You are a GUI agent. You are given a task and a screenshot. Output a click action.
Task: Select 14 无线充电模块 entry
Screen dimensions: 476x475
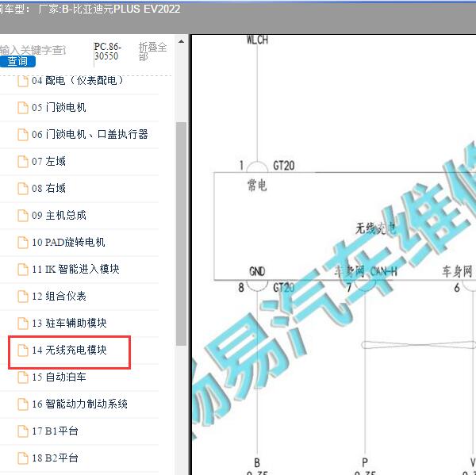coord(70,351)
